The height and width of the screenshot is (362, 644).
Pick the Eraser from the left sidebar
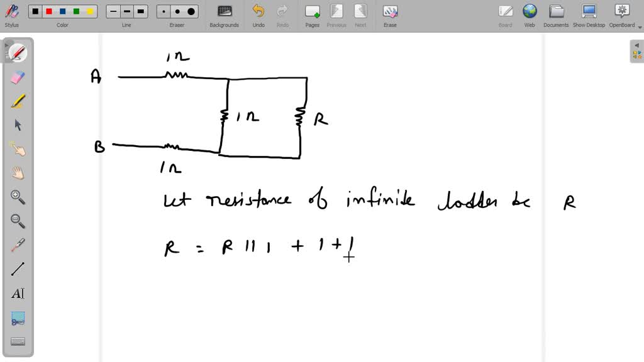point(17,77)
